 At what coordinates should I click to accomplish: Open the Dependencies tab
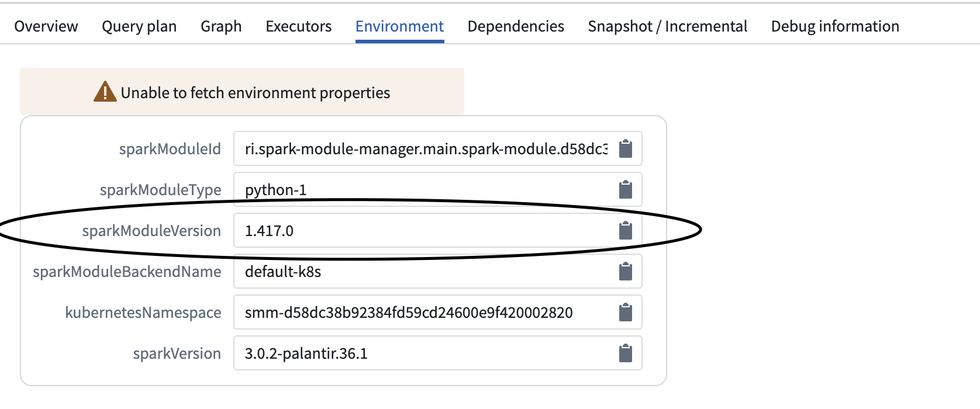point(516,26)
